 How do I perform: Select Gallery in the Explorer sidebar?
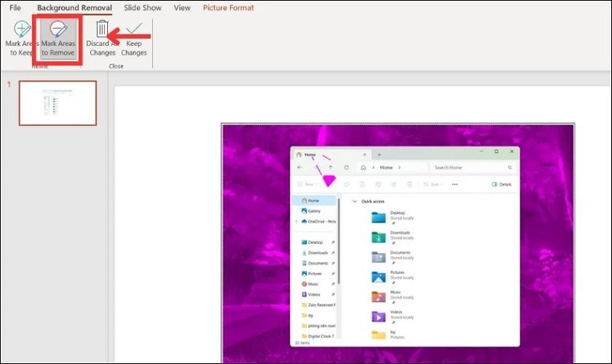pyautogui.click(x=314, y=210)
